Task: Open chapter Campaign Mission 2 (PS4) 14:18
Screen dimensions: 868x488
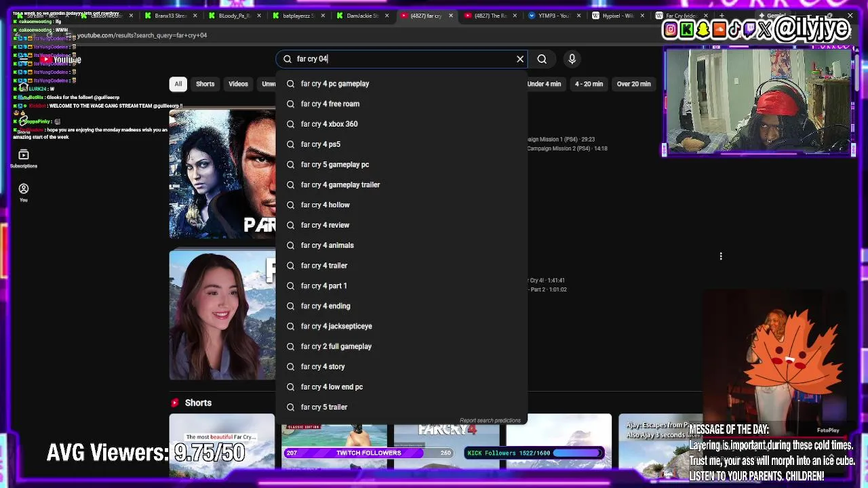Action: 568,148
